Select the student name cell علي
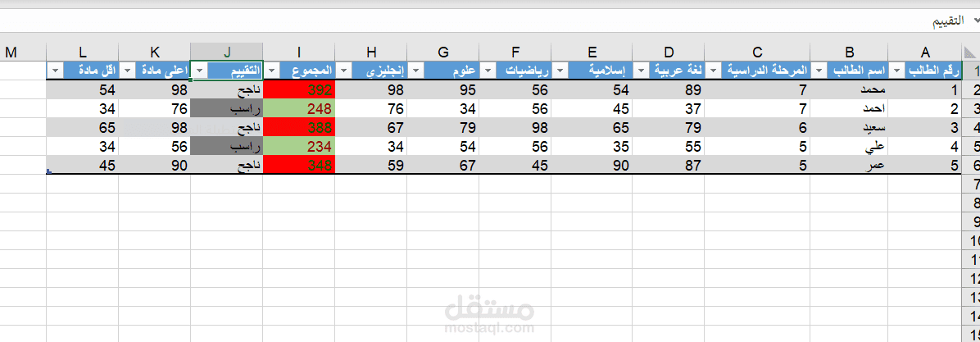 [x=850, y=148]
